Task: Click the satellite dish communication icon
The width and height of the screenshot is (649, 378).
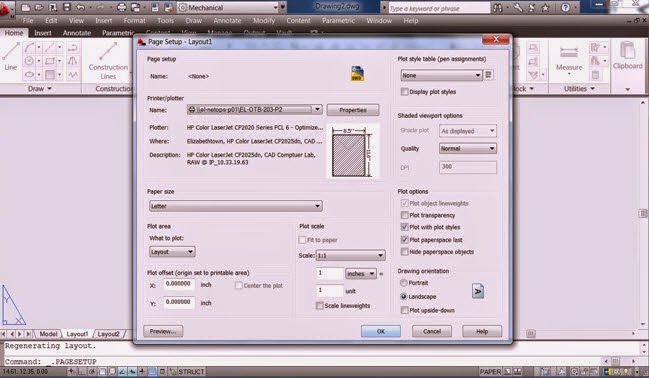Action: pos(531,7)
